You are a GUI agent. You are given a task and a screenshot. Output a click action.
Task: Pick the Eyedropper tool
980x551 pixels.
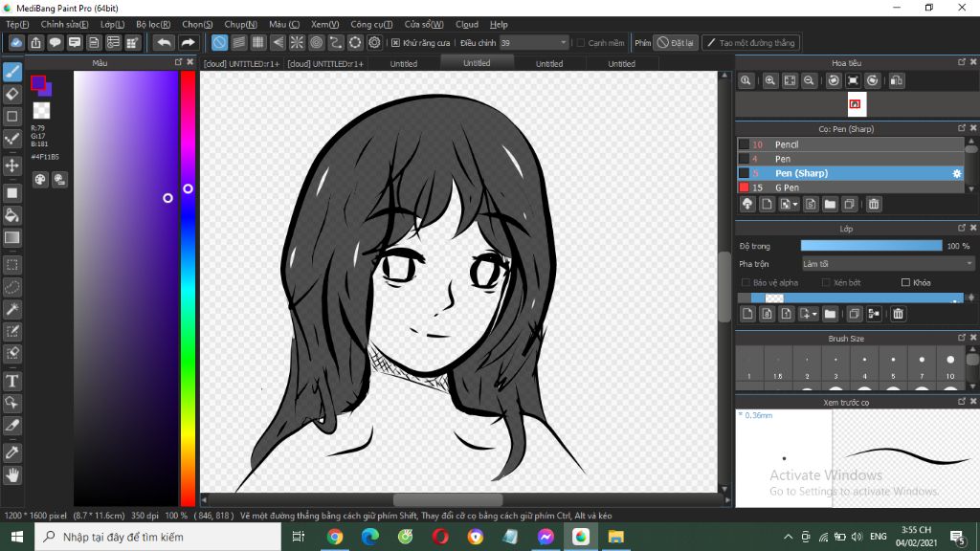coord(11,452)
